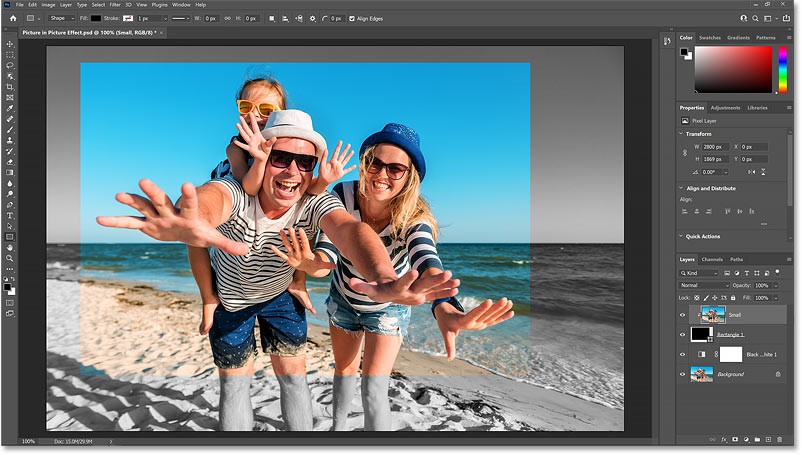This screenshot has width=802, height=455.
Task: Open the path options gear icon
Action: click(x=312, y=18)
